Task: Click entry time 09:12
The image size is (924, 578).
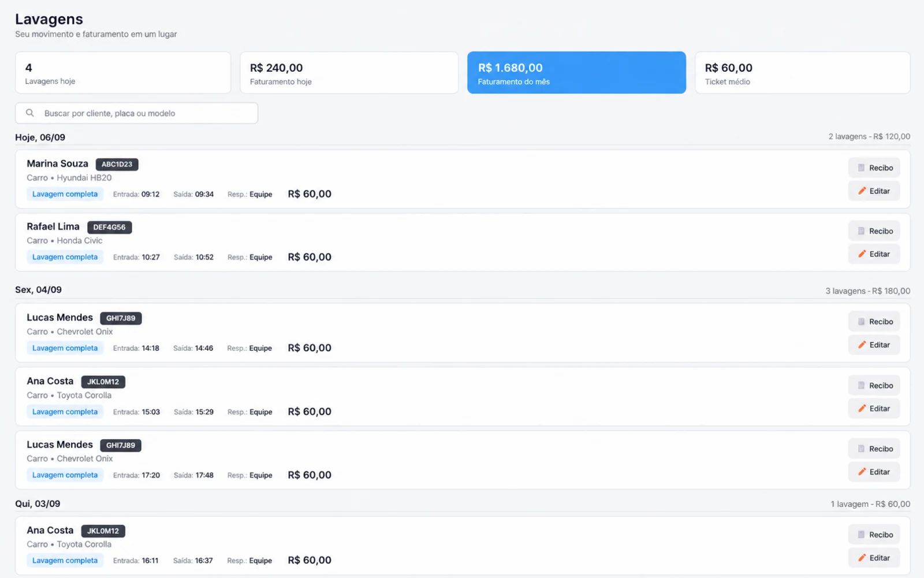Action: [x=150, y=194]
